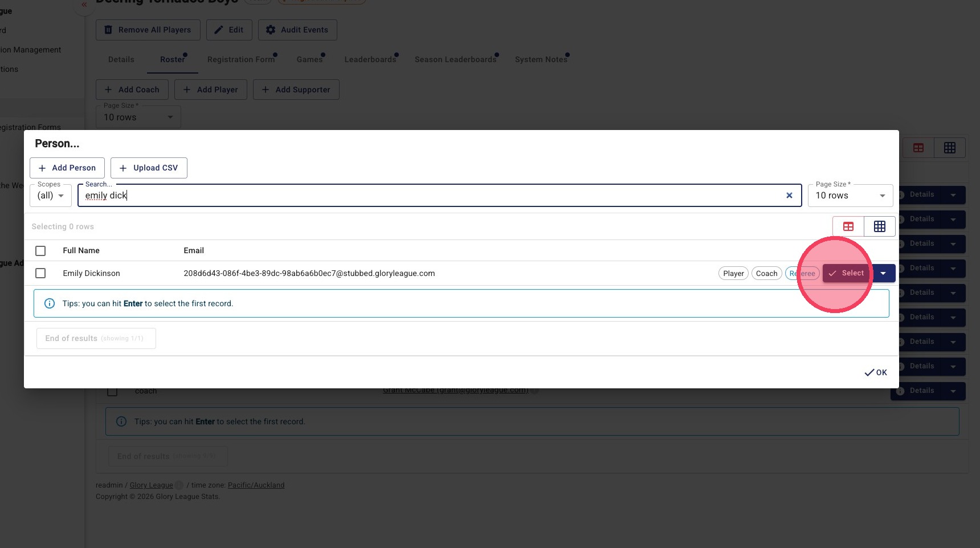Click the Add Coach button
980x548 pixels.
point(132,90)
